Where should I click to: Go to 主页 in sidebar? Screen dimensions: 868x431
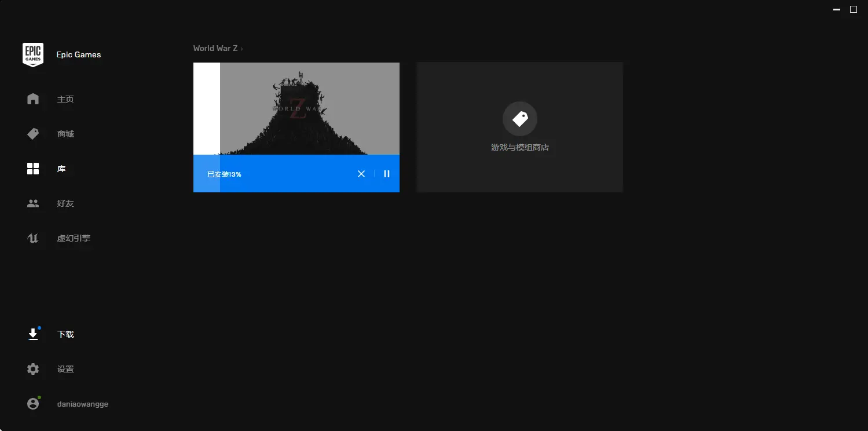(65, 99)
